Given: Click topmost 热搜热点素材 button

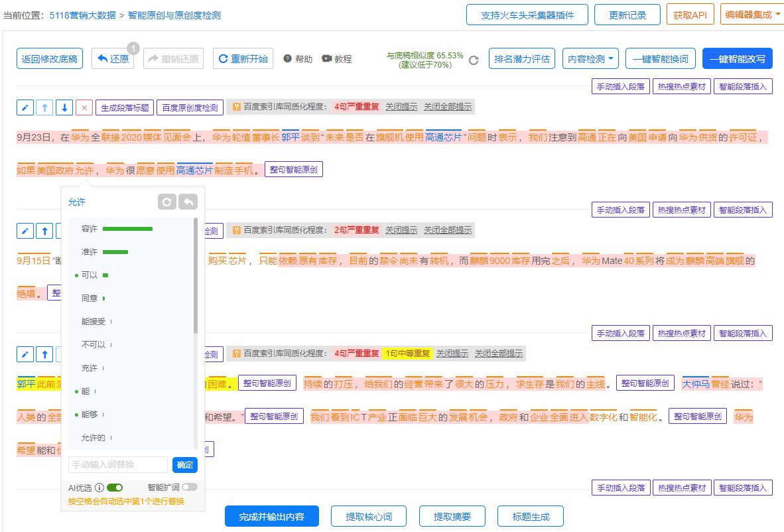Looking at the screenshot, I should (x=681, y=86).
